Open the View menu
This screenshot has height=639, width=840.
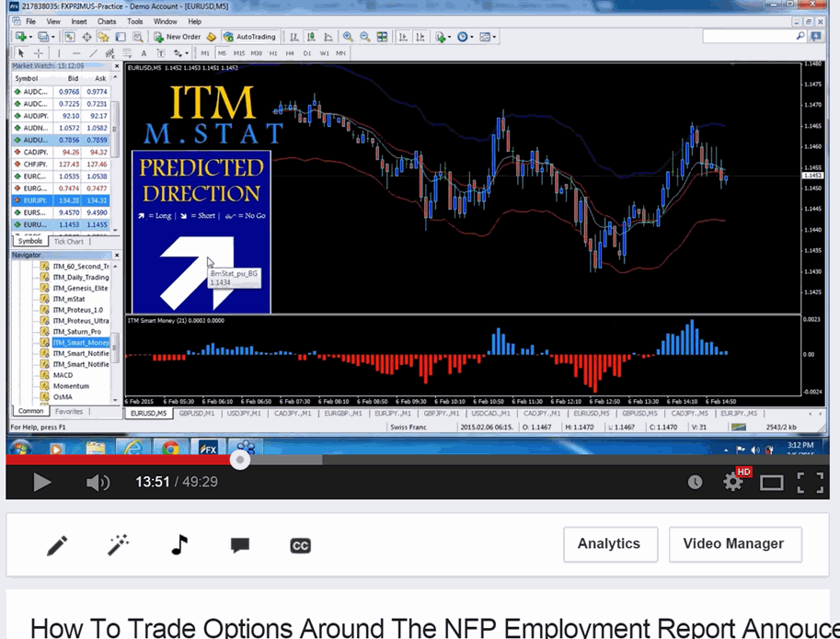click(x=53, y=21)
